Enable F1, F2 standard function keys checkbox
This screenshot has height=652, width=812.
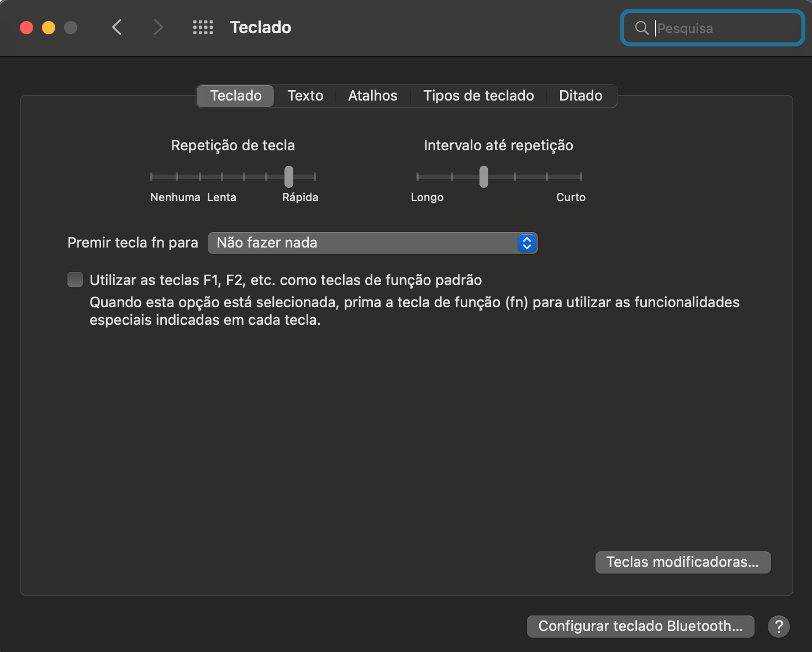pyautogui.click(x=75, y=280)
